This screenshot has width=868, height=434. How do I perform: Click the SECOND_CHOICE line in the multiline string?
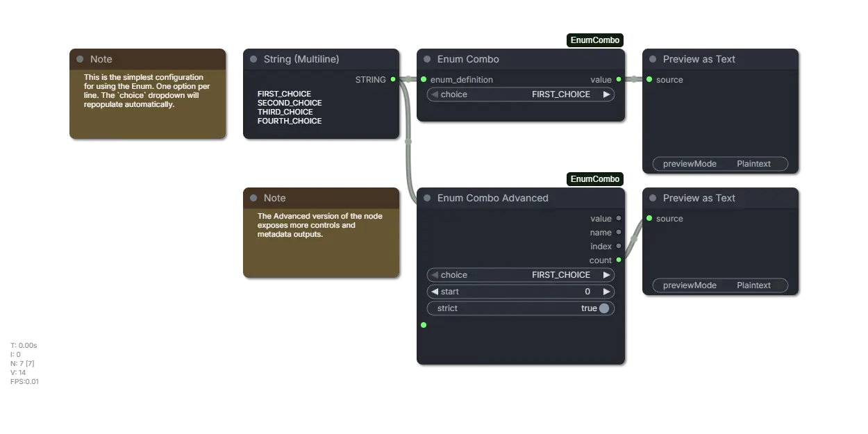click(x=290, y=103)
